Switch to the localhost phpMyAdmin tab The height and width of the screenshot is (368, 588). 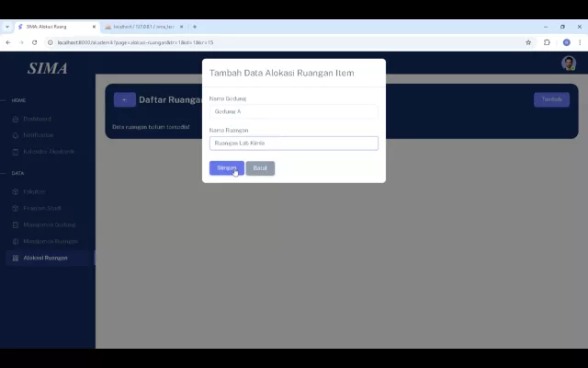click(143, 27)
